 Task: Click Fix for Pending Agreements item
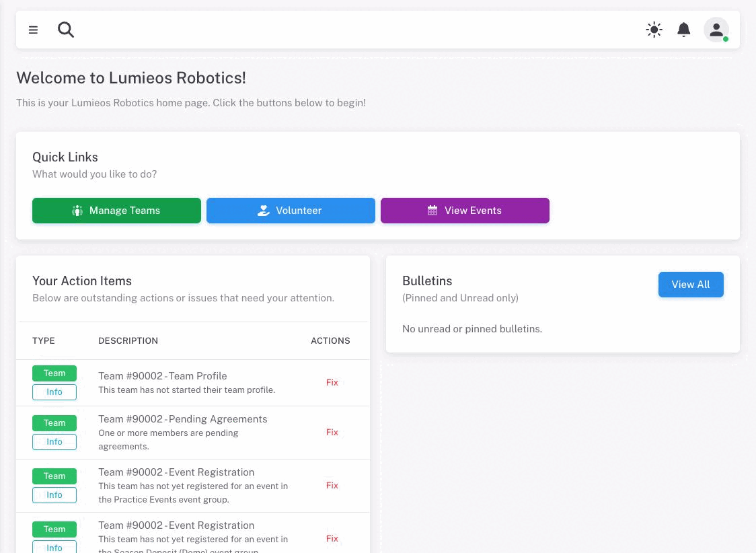click(332, 432)
